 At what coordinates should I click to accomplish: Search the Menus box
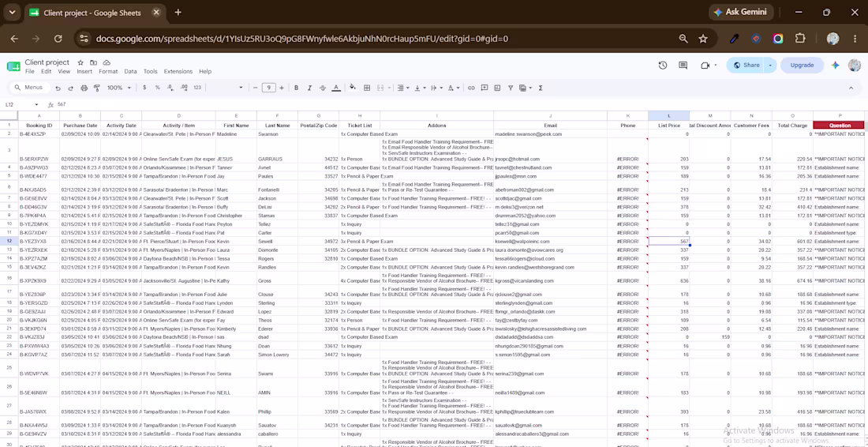point(29,88)
